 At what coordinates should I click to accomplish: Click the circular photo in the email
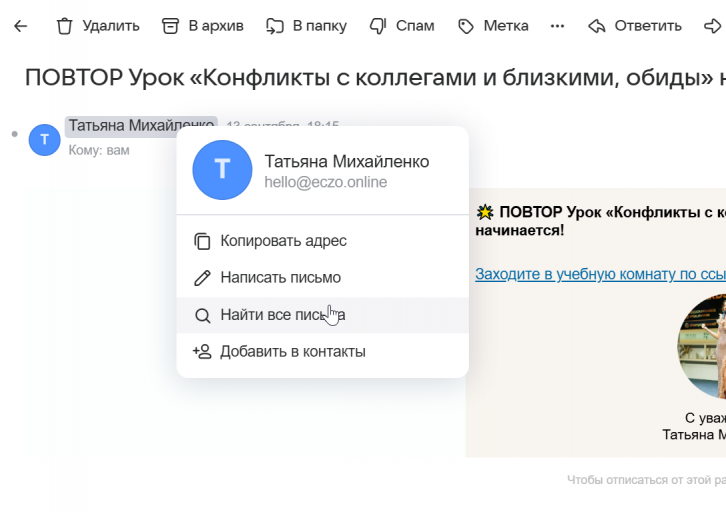coord(701,346)
